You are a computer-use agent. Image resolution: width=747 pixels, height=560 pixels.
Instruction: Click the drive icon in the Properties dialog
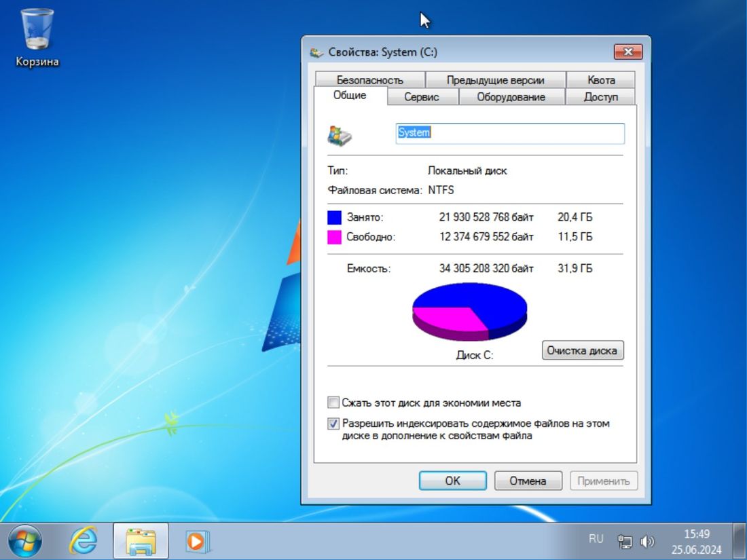[340, 134]
